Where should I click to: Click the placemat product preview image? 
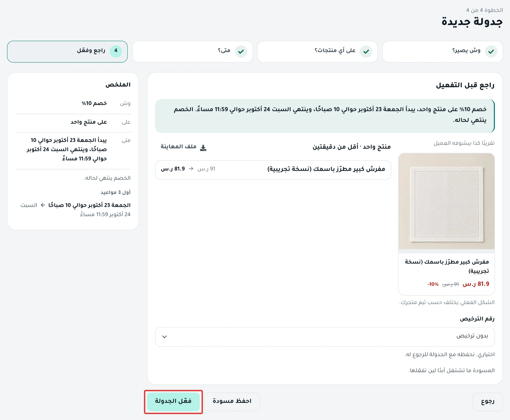coord(446,201)
